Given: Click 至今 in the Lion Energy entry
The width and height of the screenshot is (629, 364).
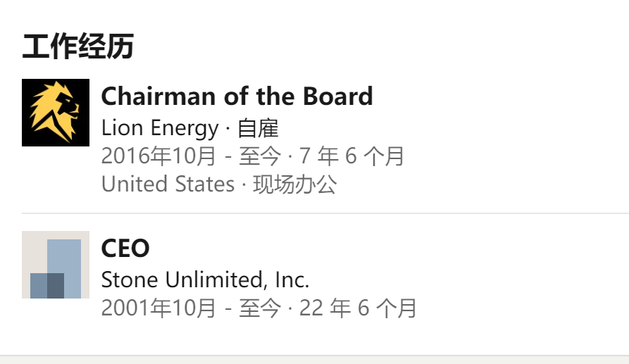Looking at the screenshot, I should [259, 156].
